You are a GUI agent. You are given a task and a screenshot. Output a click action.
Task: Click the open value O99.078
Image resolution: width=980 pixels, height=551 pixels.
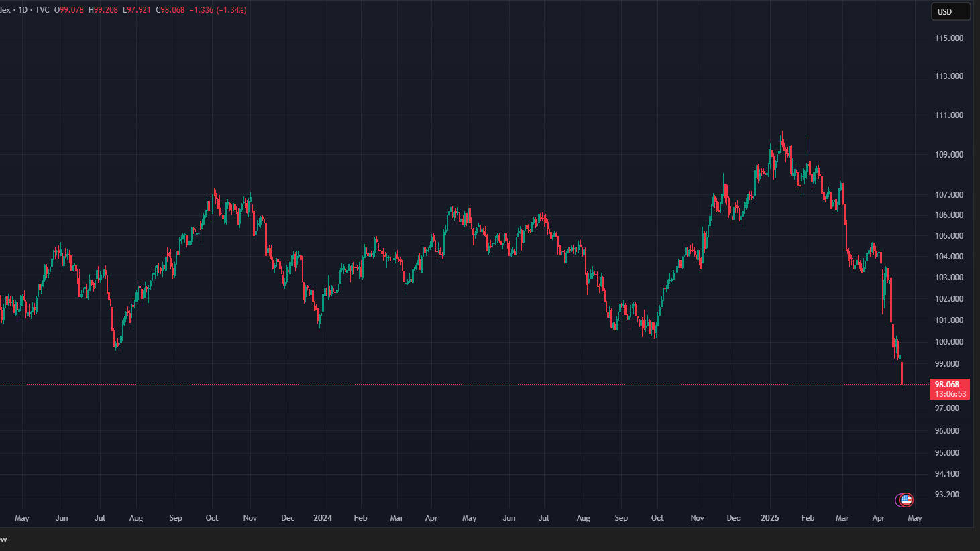[69, 10]
